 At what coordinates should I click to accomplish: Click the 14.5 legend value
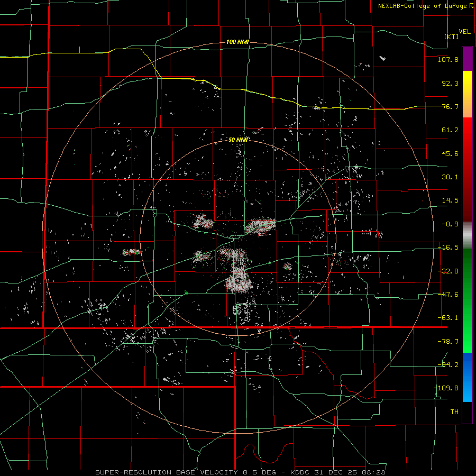(450, 200)
